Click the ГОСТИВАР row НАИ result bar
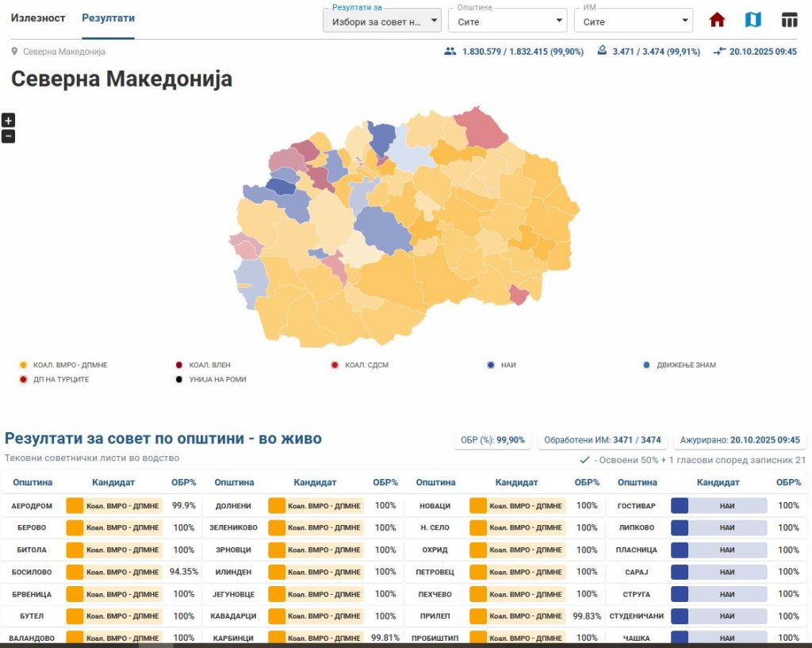This screenshot has width=812, height=648. (x=718, y=505)
